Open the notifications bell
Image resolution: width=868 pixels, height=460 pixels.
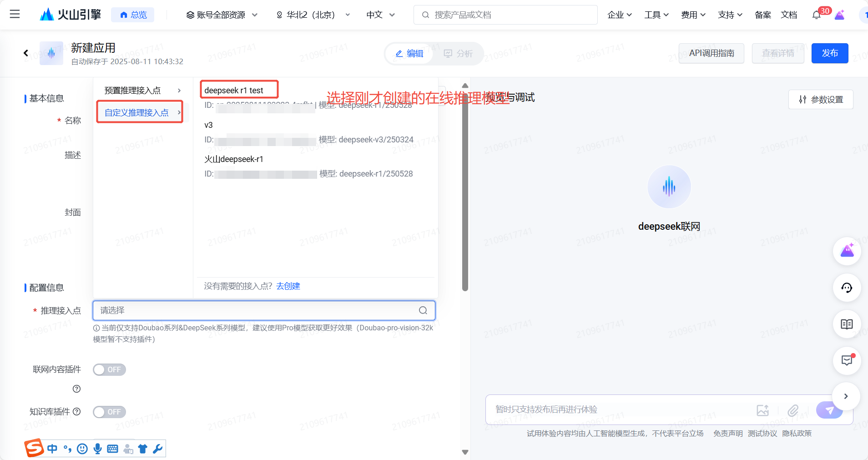(817, 15)
